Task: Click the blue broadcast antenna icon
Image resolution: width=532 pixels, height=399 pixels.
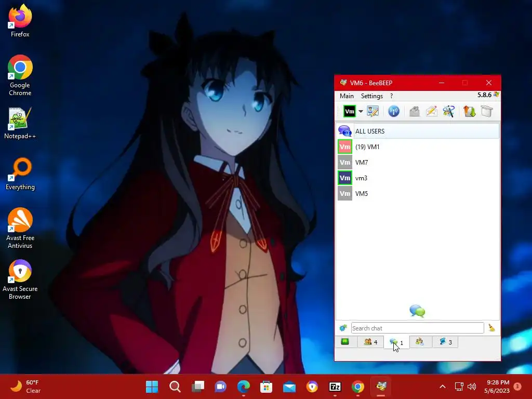Action: coord(394,111)
